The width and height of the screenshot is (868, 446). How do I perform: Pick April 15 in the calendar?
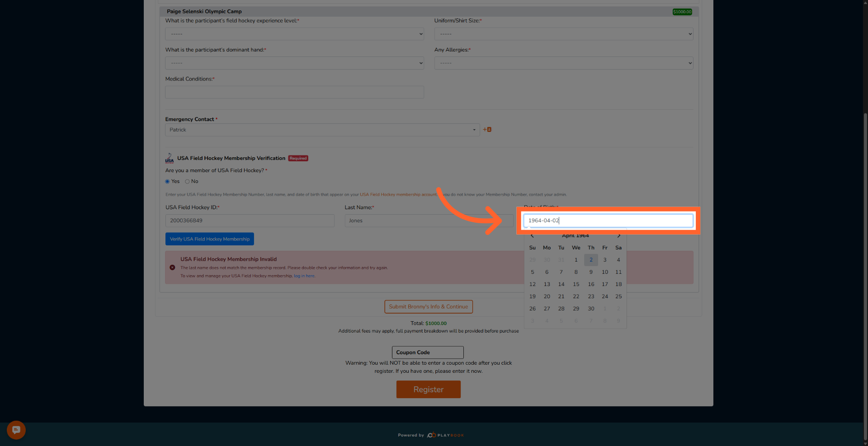(x=576, y=284)
